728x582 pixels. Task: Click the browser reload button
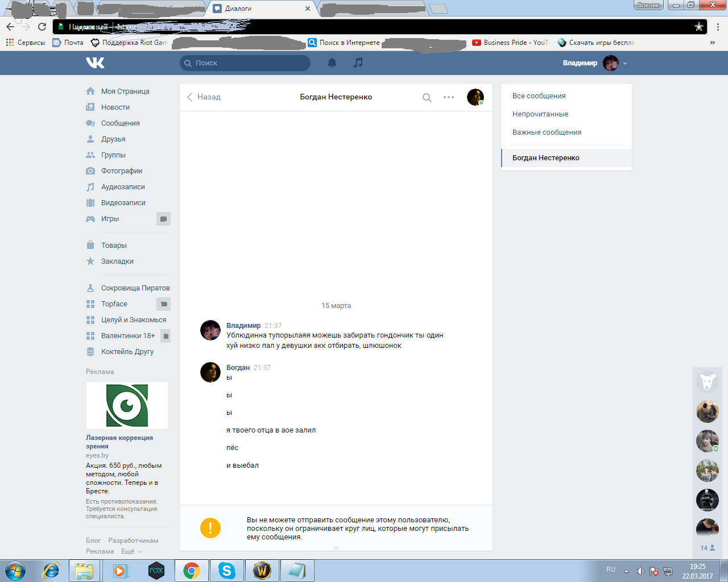pos(42,27)
